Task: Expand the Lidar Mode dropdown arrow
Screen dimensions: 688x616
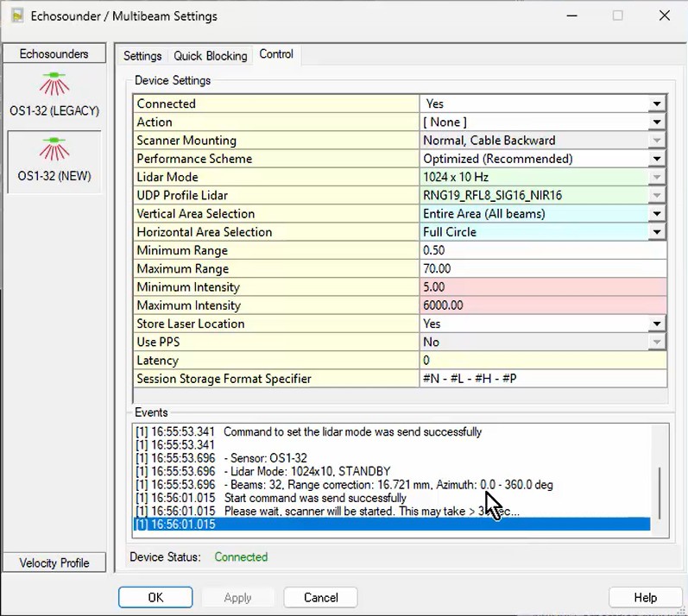Action: pyautogui.click(x=656, y=177)
